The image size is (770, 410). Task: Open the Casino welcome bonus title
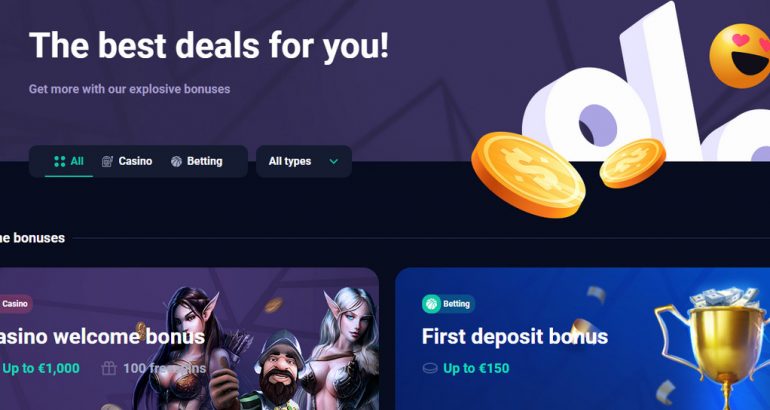(102, 337)
